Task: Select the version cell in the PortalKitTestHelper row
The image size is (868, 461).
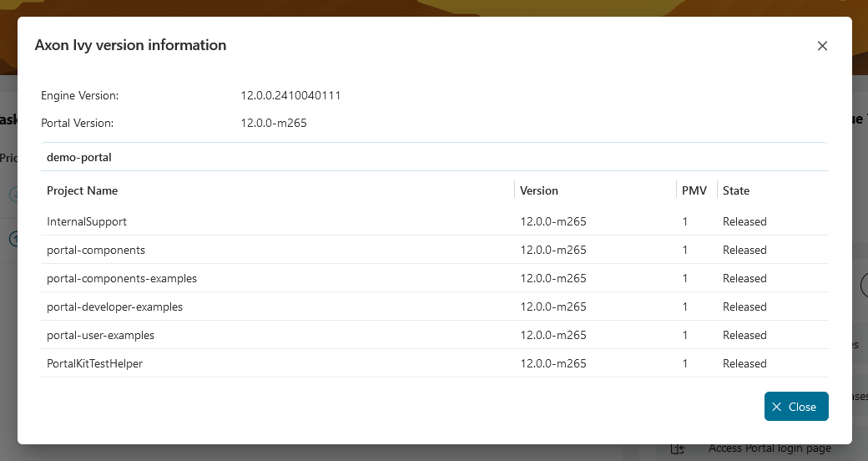Action: [x=553, y=363]
